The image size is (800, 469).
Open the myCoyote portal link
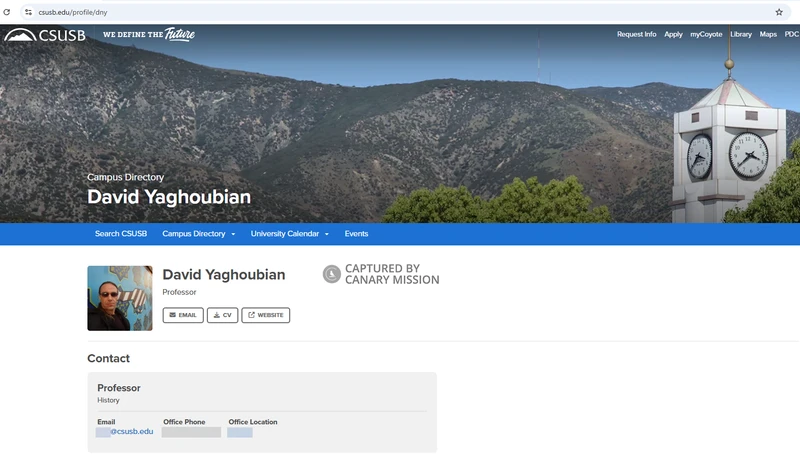tap(706, 34)
